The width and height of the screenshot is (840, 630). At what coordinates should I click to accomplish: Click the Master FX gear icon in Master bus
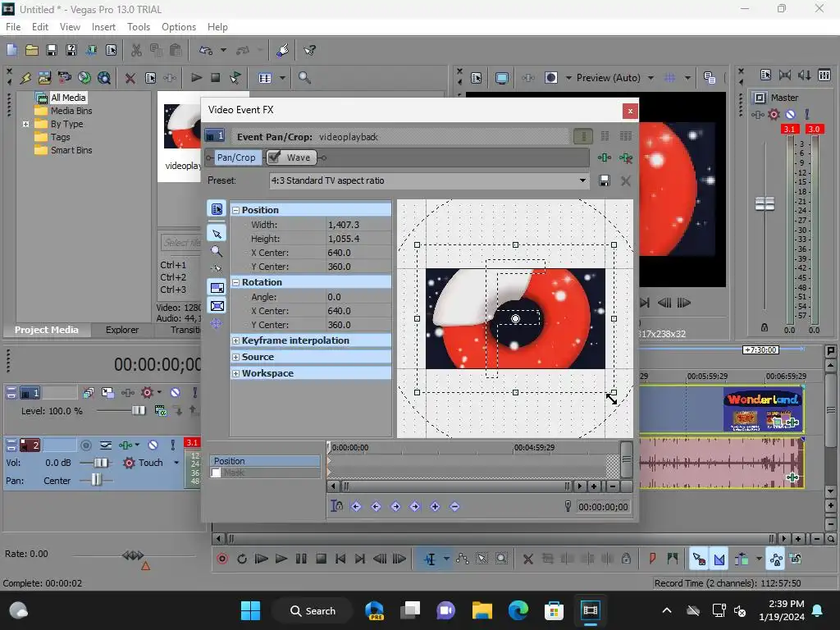coord(774,114)
